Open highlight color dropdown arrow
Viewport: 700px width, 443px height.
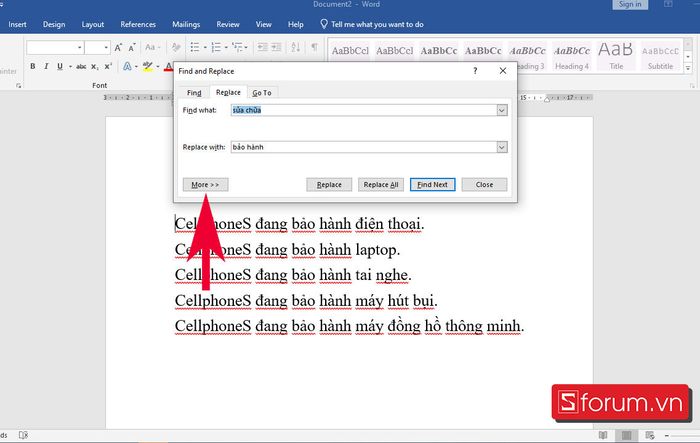coord(158,67)
